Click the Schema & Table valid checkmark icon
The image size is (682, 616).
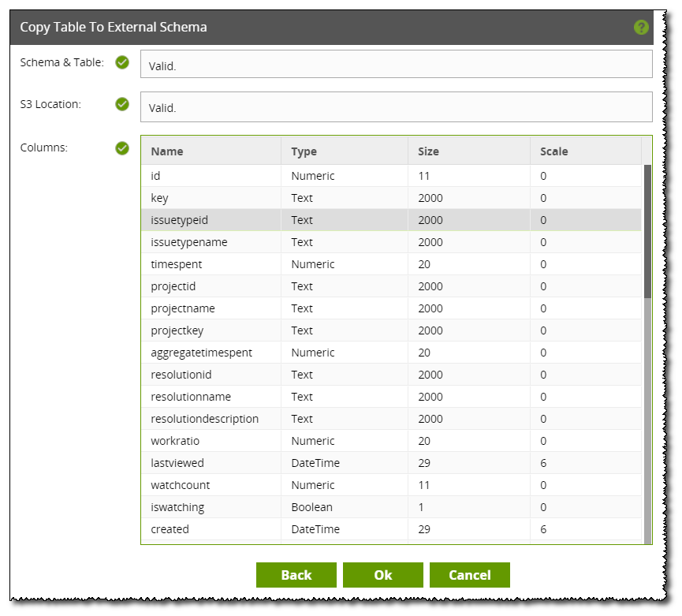(x=122, y=62)
